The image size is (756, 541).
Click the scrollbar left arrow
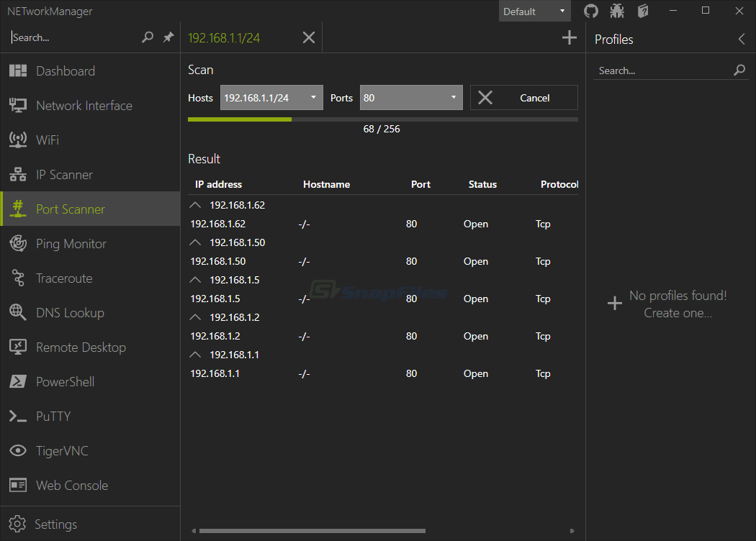pos(194,531)
